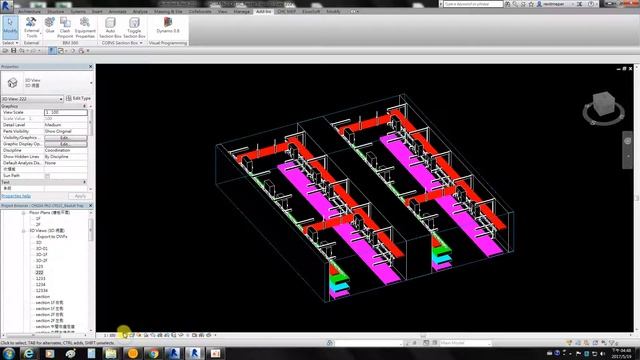The width and height of the screenshot is (640, 360).
Task: Open the Systems ribbon tab
Action: 78,11
